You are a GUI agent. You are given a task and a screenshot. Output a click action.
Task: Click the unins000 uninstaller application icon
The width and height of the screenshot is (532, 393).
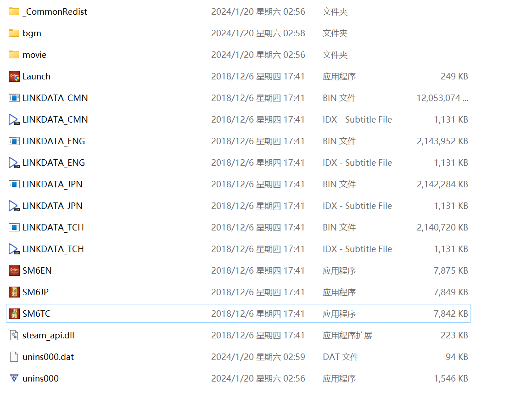[x=14, y=378]
